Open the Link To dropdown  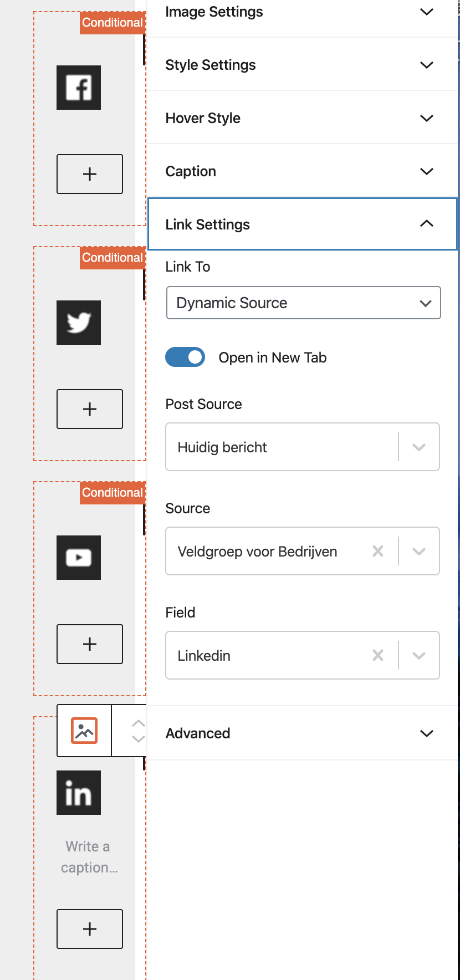click(x=303, y=303)
